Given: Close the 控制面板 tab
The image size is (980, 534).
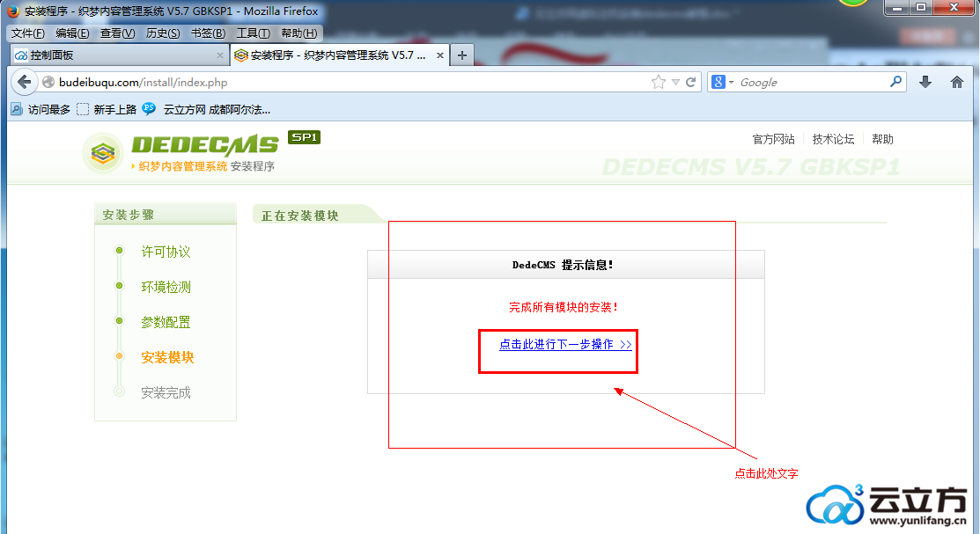Looking at the screenshot, I should point(219,55).
